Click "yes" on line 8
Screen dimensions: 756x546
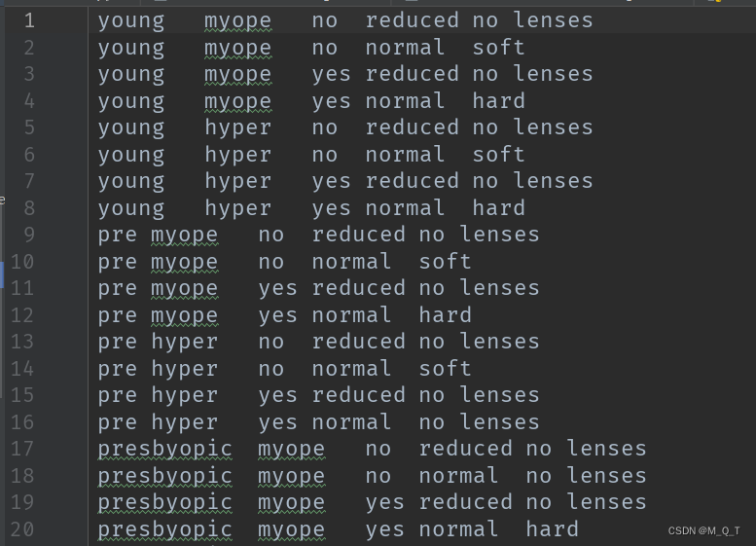click(x=331, y=207)
